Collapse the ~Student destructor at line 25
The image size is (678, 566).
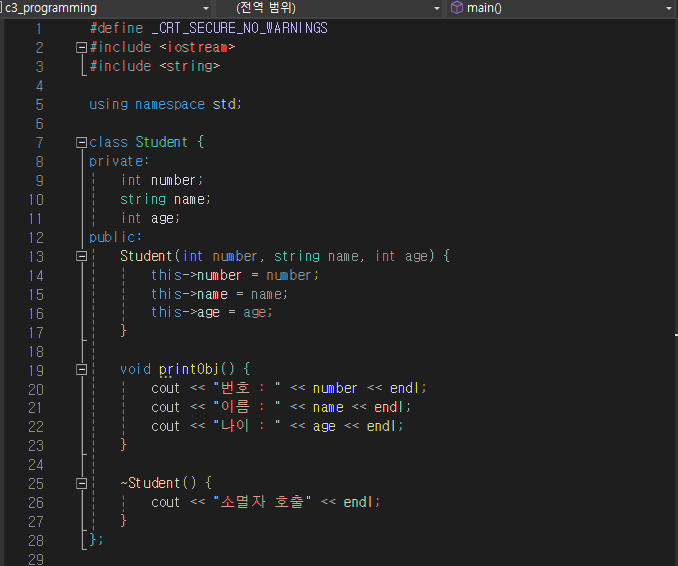click(81, 483)
